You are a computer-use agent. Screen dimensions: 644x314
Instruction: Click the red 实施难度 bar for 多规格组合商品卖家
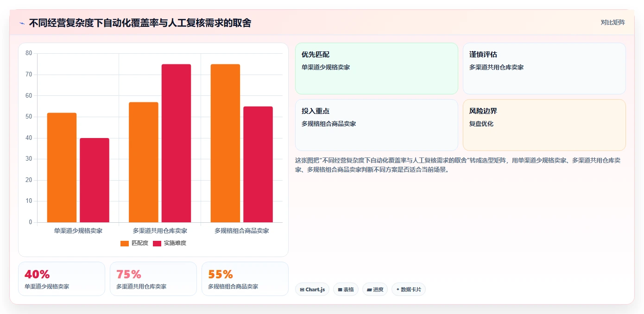(258, 164)
